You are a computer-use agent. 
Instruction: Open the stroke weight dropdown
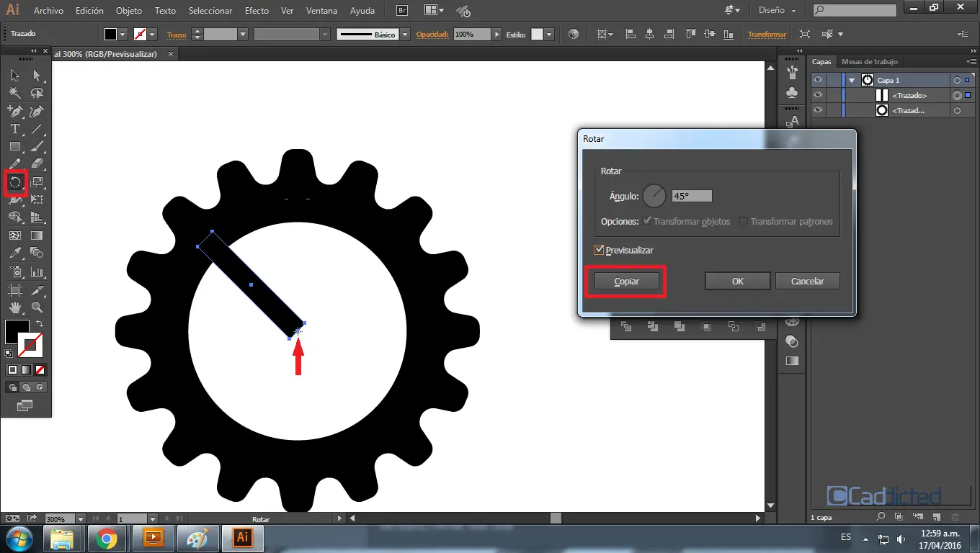coord(243,34)
